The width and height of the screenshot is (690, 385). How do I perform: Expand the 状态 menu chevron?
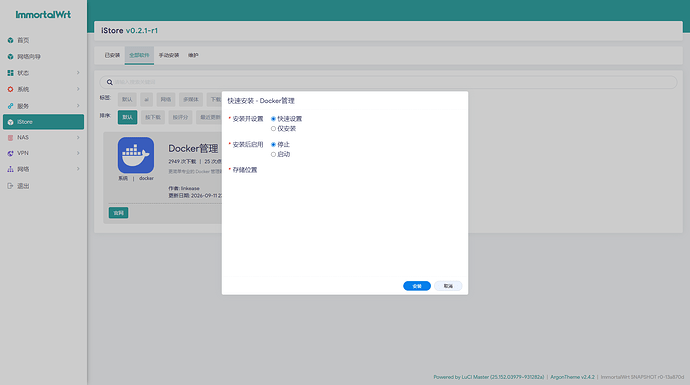click(78, 73)
